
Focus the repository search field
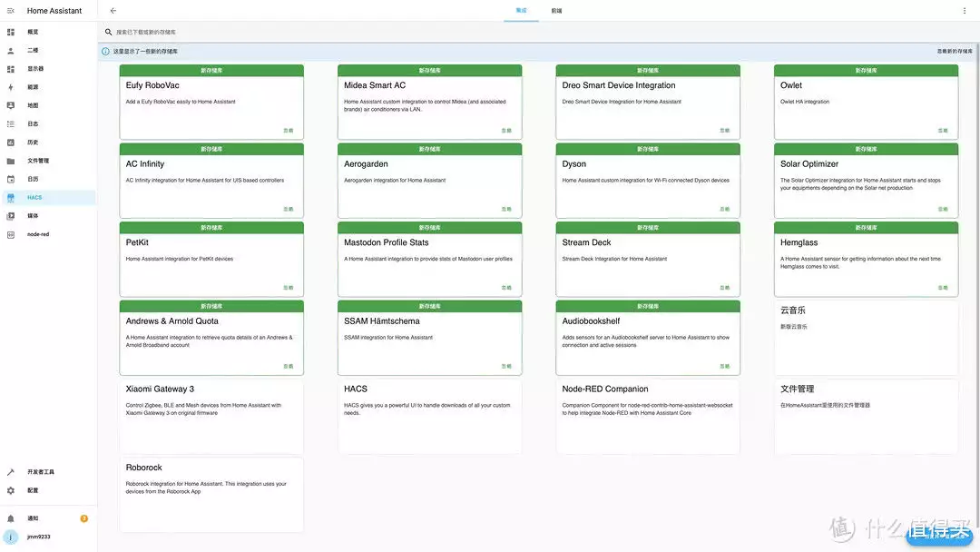537,32
